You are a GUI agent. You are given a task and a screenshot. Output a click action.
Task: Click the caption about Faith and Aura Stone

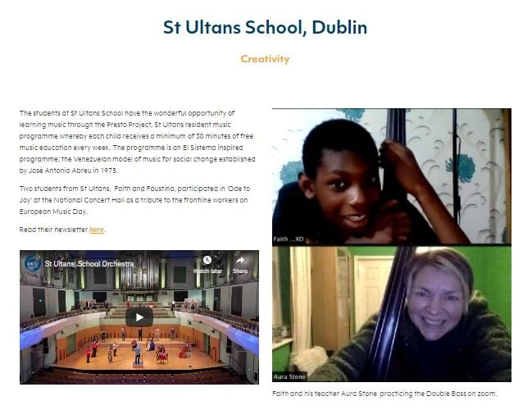[384, 394]
